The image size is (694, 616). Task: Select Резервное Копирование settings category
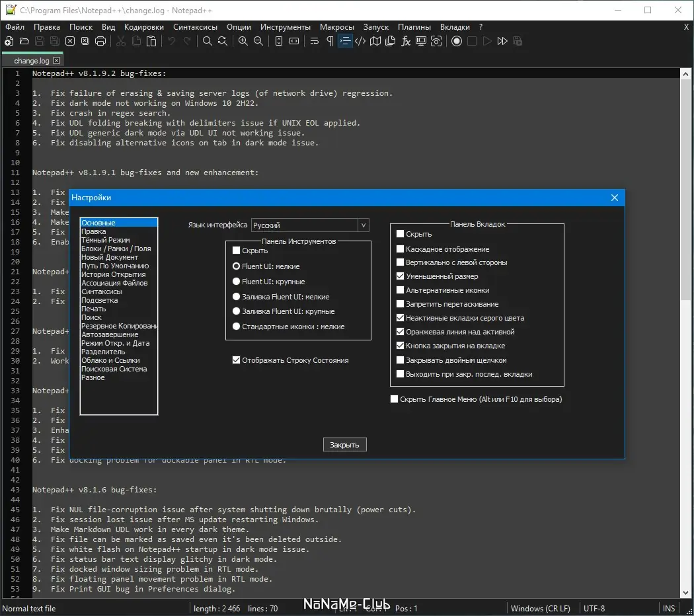pyautogui.click(x=118, y=326)
